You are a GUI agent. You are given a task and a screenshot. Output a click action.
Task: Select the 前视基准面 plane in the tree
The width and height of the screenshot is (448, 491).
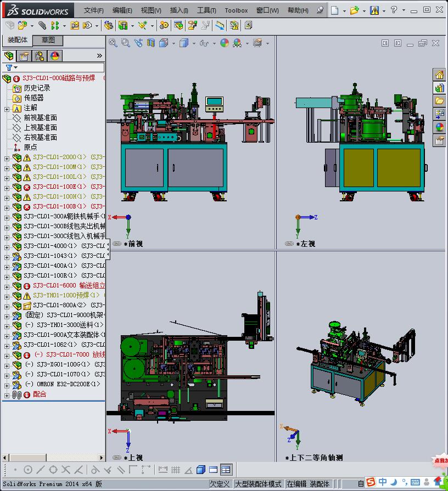click(x=41, y=118)
